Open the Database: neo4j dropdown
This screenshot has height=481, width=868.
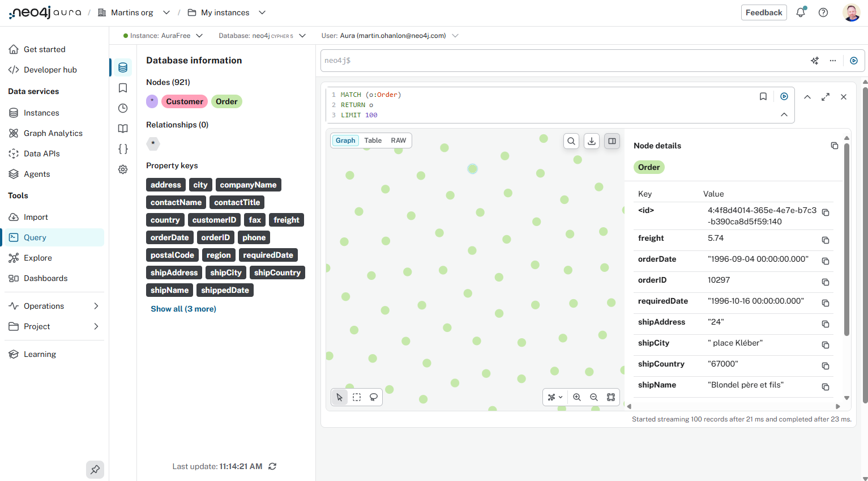(303, 35)
